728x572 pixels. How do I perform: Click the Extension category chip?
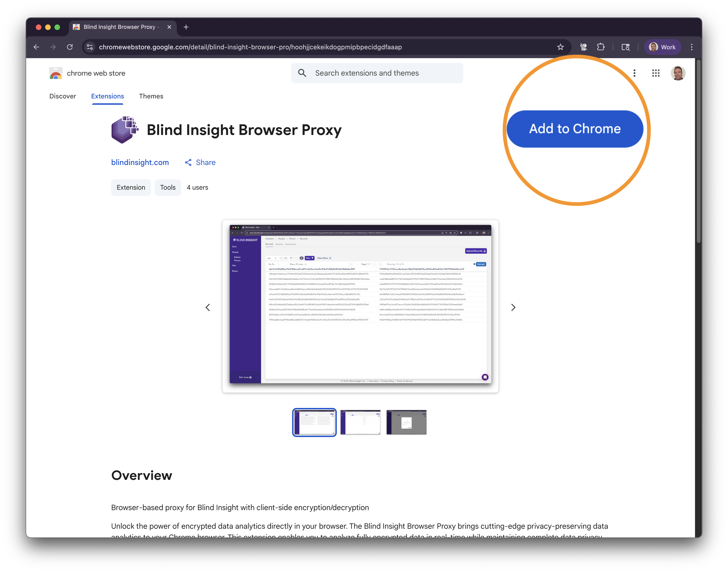(131, 188)
